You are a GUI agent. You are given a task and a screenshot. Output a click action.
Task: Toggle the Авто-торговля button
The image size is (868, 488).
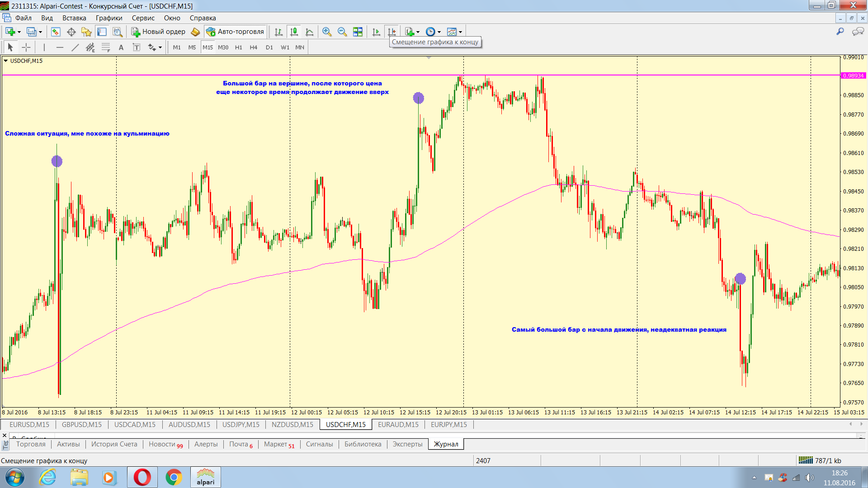coord(235,32)
